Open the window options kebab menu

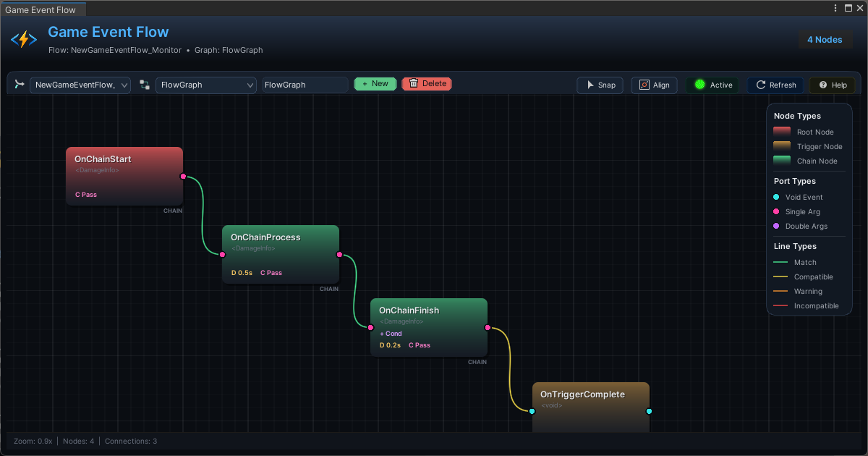click(835, 8)
